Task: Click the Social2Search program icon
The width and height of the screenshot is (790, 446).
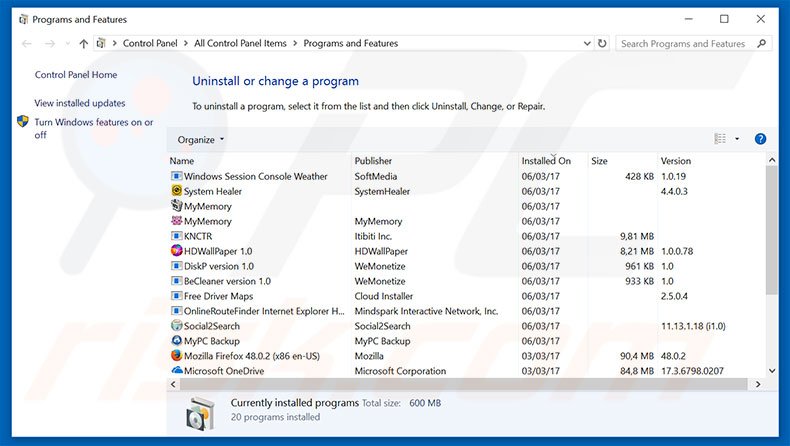Action: point(176,326)
